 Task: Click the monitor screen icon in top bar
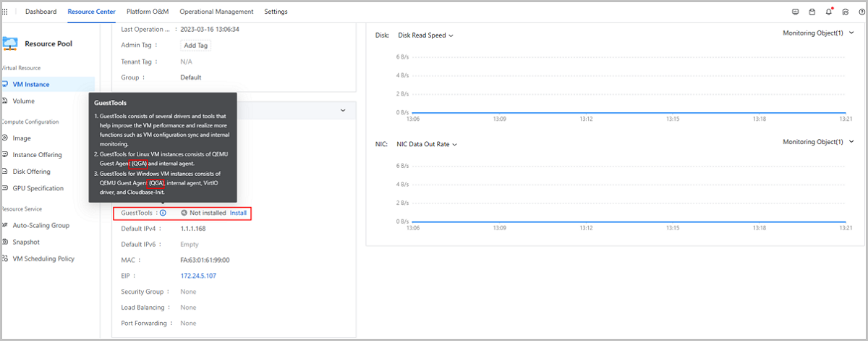point(796,12)
